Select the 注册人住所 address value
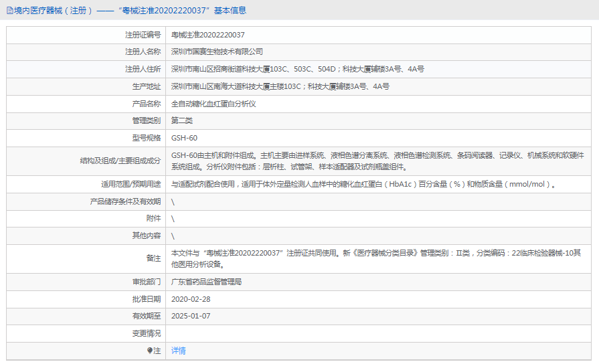The width and height of the screenshot is (599, 364). pyautogui.click(x=298, y=69)
